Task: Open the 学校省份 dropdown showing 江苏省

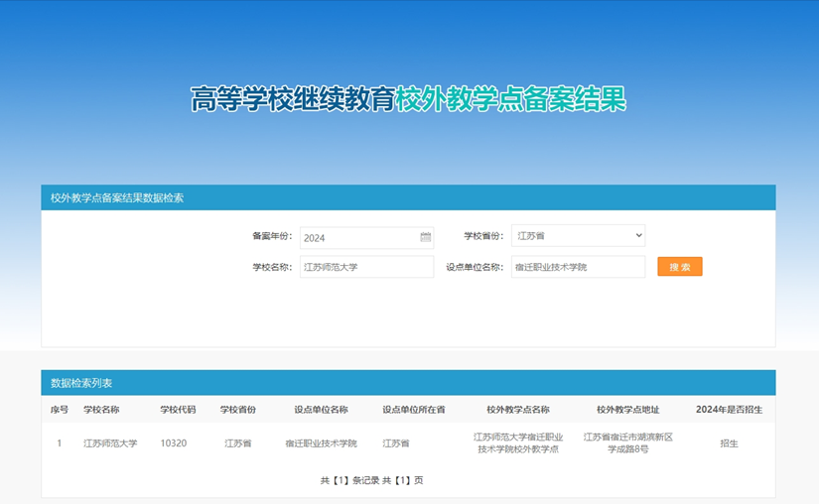Action: [578, 236]
